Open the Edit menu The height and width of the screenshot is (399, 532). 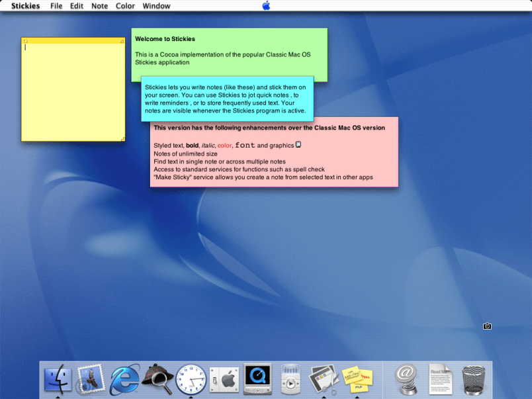(77, 6)
